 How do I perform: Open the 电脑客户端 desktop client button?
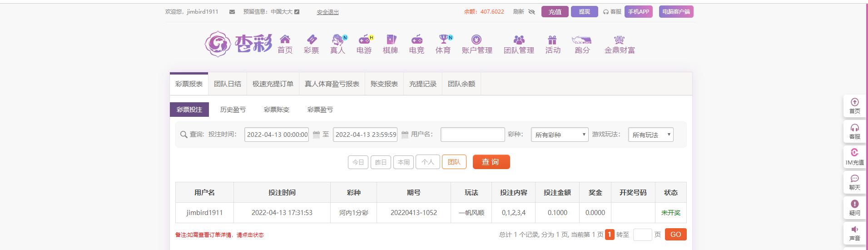tap(676, 12)
